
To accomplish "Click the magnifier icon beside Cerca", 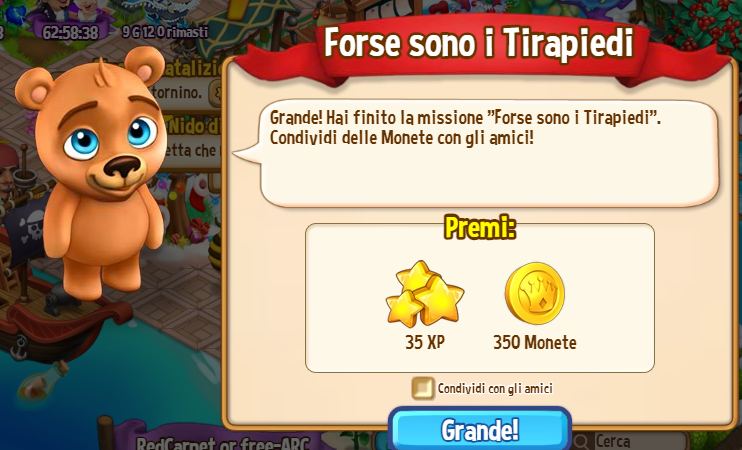I will click(580, 442).
